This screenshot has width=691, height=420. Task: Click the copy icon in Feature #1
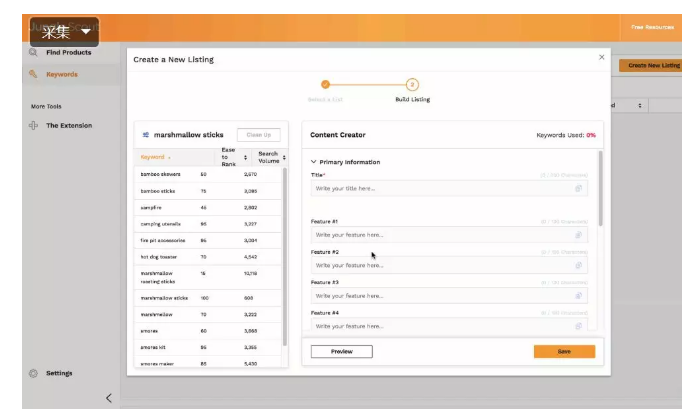[x=578, y=235]
